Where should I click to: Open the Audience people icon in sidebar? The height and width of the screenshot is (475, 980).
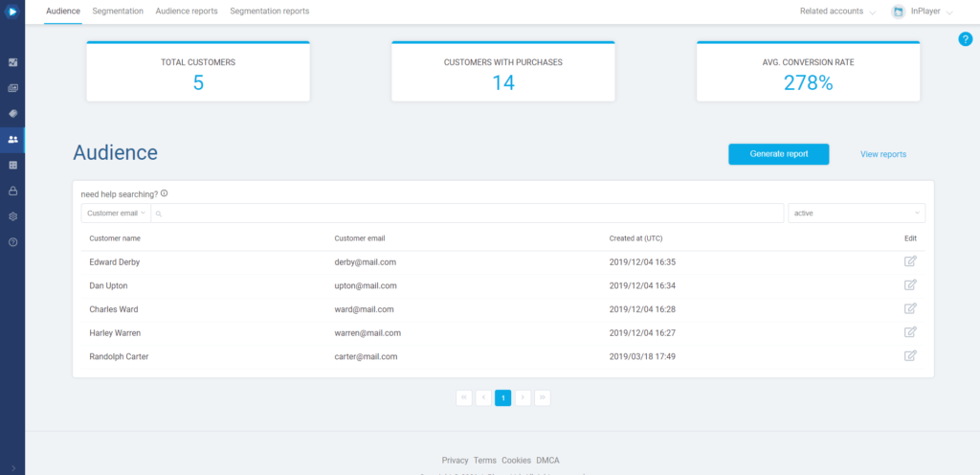[12, 140]
